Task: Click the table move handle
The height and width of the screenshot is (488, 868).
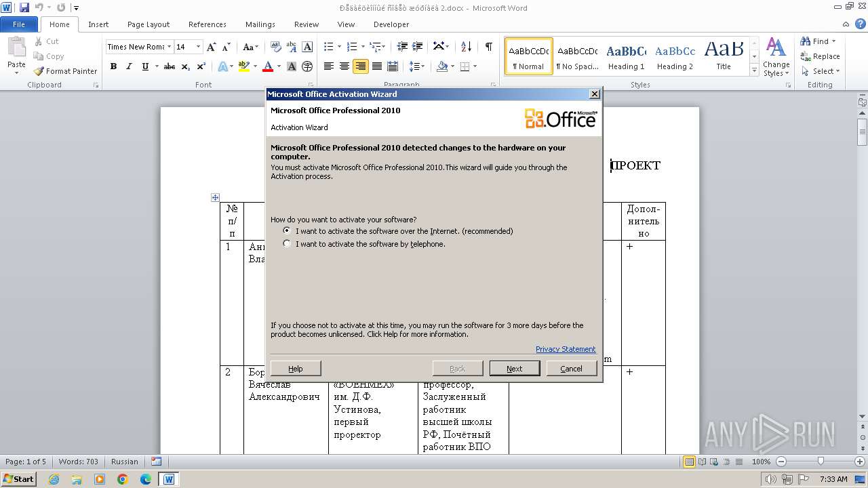Action: (x=215, y=197)
